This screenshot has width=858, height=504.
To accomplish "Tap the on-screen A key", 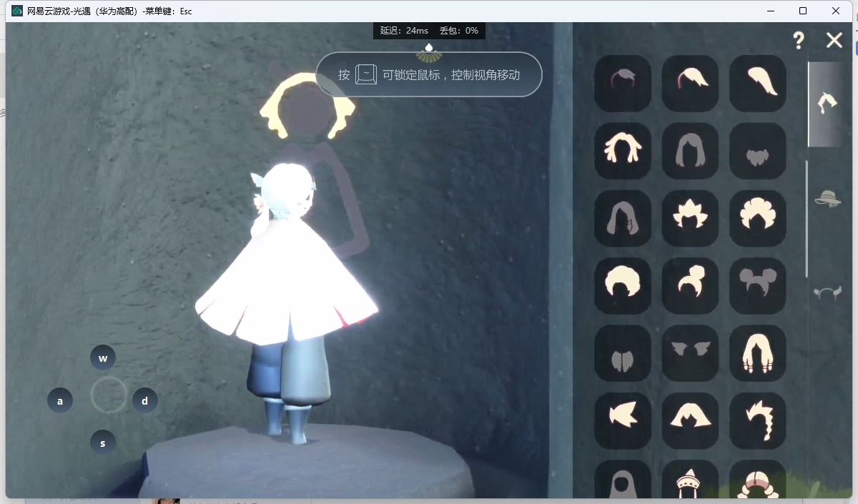I will tap(60, 401).
